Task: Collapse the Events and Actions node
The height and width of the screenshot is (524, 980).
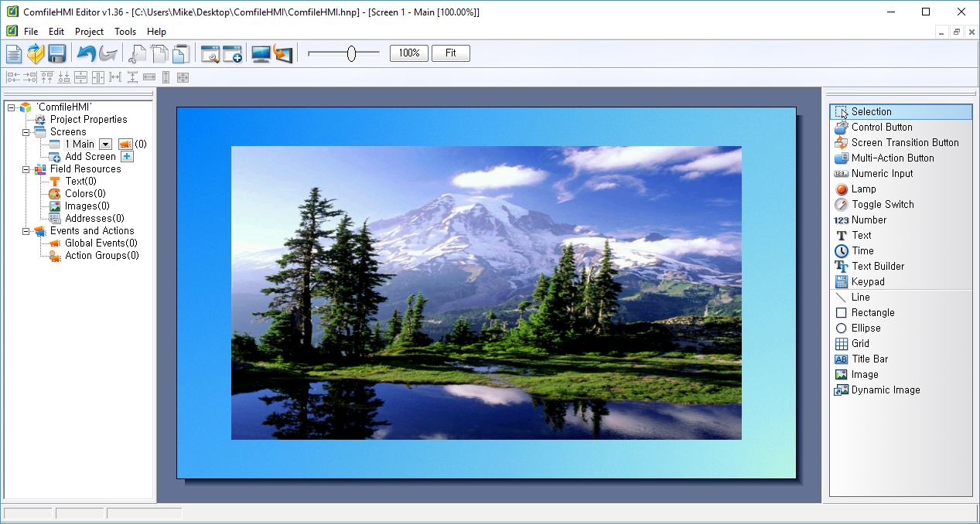Action: pyautogui.click(x=26, y=231)
